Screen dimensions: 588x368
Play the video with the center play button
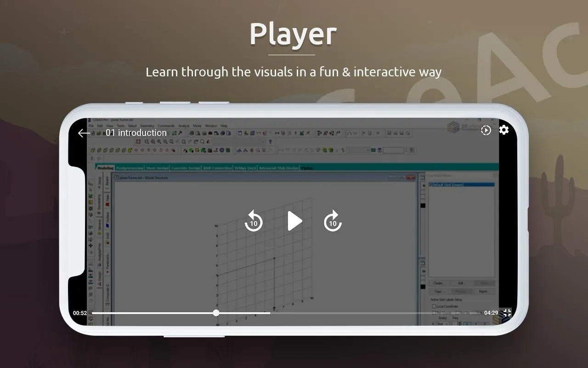pyautogui.click(x=295, y=221)
